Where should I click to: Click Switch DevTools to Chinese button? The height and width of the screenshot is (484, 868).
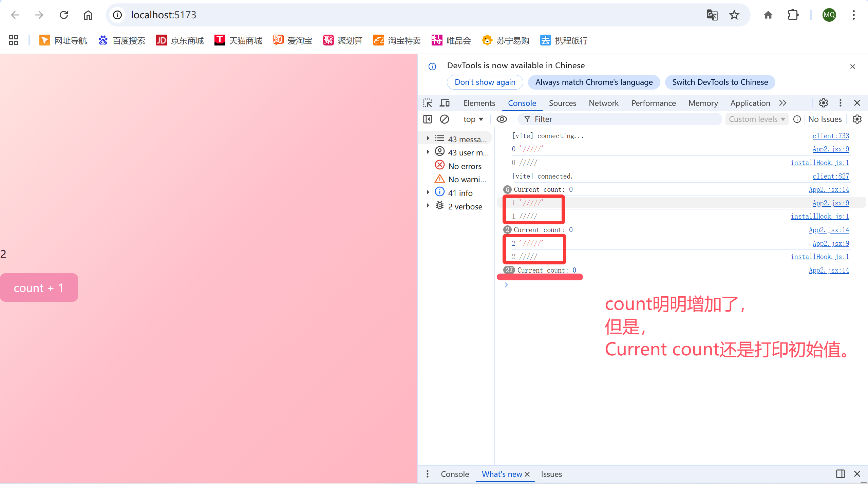720,82
